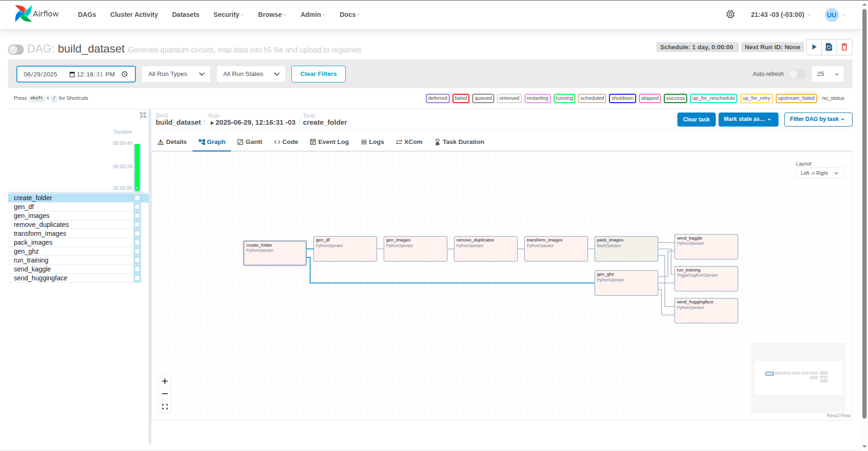
Task: Click the Clear Filters button
Action: [319, 74]
